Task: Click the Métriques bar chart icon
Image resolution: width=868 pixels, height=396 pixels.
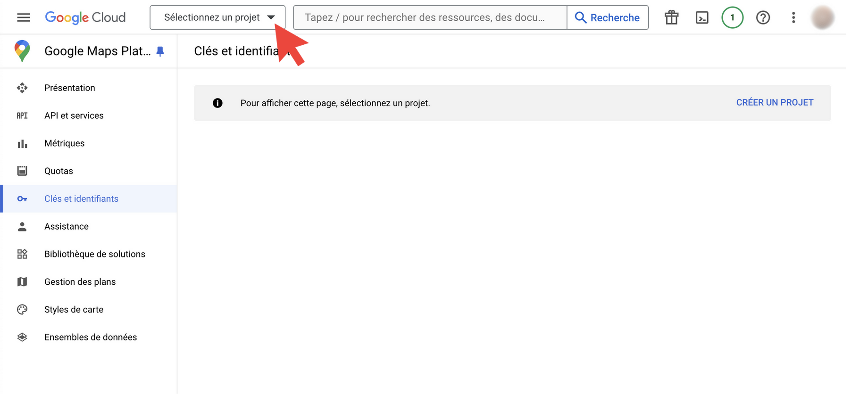Action: [22, 143]
